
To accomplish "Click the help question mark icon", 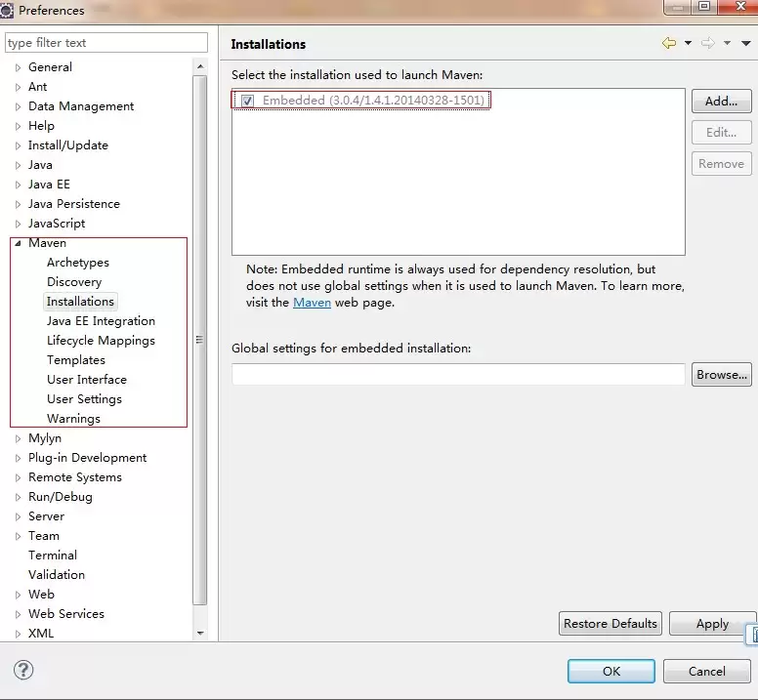I will coord(23,670).
